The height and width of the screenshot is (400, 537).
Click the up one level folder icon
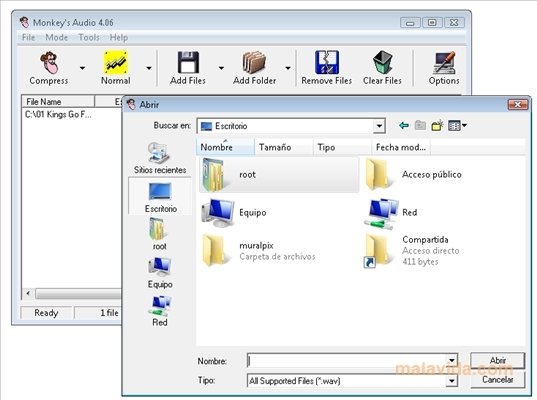point(421,126)
